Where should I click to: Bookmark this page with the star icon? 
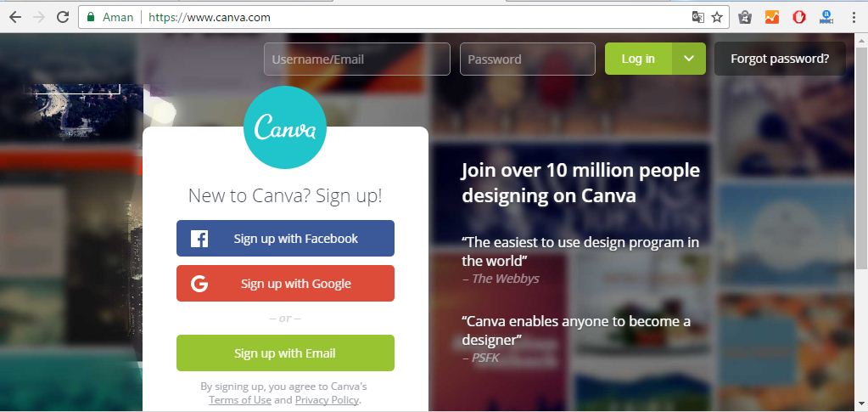[x=717, y=17]
